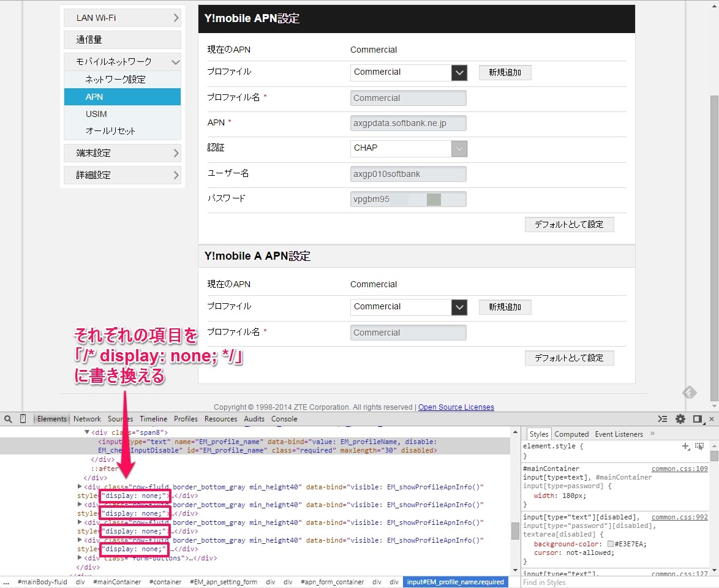Switch to the Elements tab
The width and height of the screenshot is (719, 588).
(x=52, y=419)
